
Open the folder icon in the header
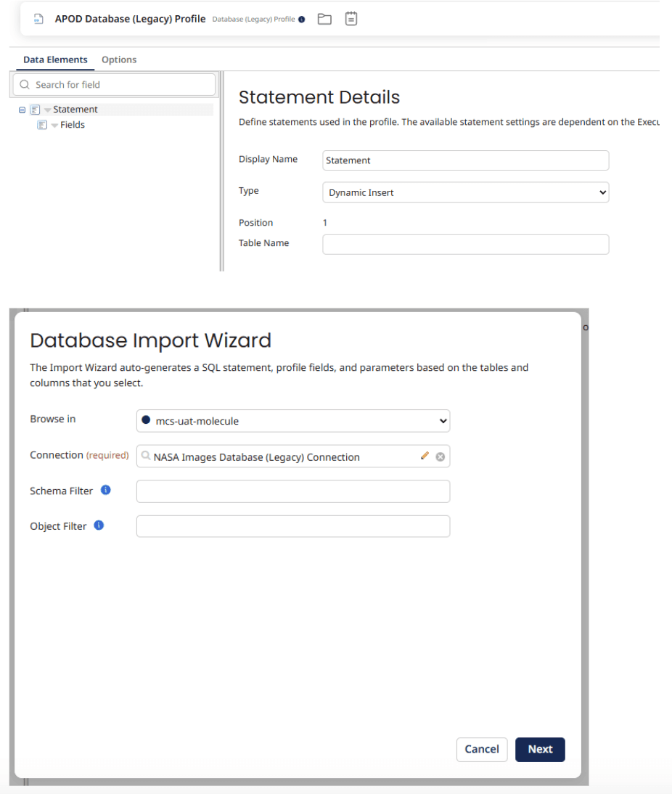click(324, 19)
